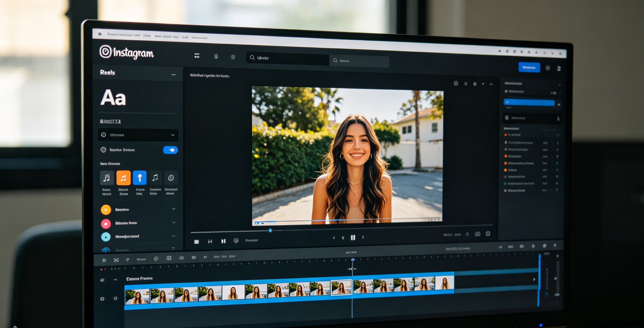Toggle the green indicator in the right panel list
The height and width of the screenshot is (328, 644).
(x=557, y=163)
